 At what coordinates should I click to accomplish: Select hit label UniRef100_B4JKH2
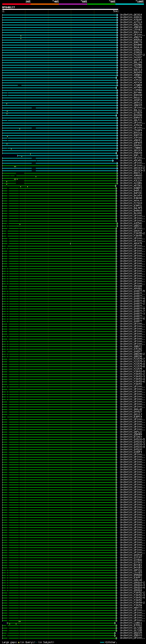pyautogui.click(x=131, y=213)
